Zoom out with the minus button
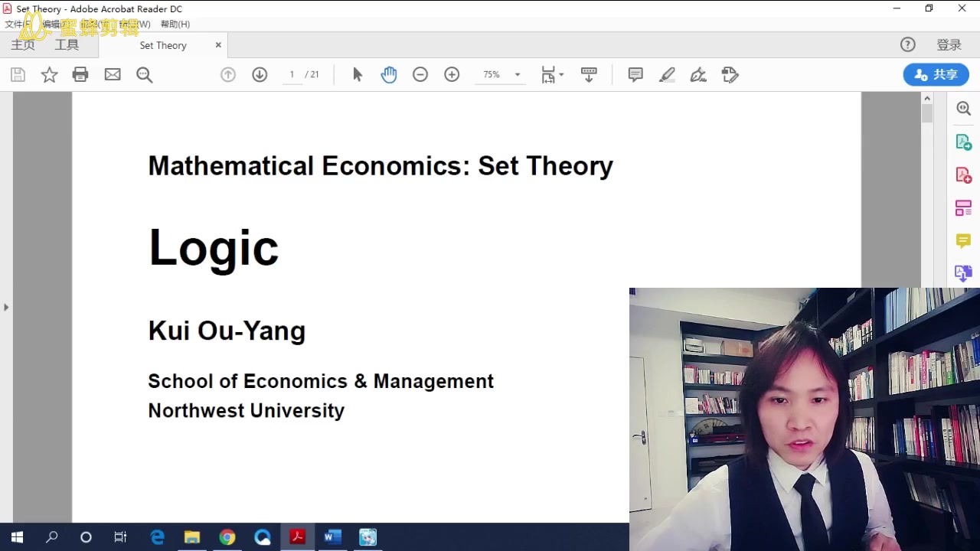980x551 pixels. 420,74
